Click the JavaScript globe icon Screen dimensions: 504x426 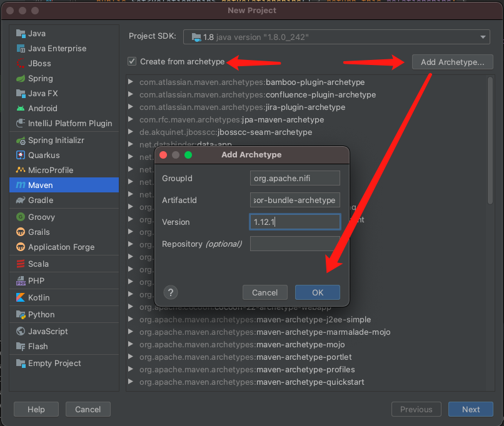point(21,331)
